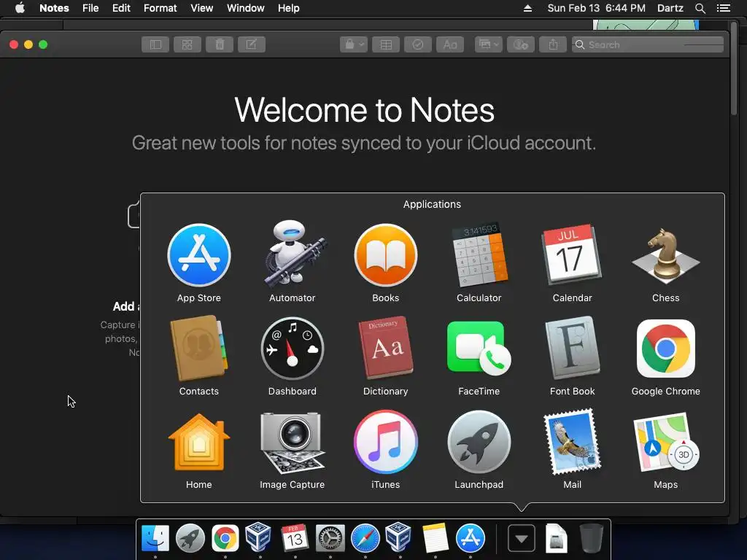Click the checklist toolbar button
Screen dimensions: 747x560
coord(418,44)
